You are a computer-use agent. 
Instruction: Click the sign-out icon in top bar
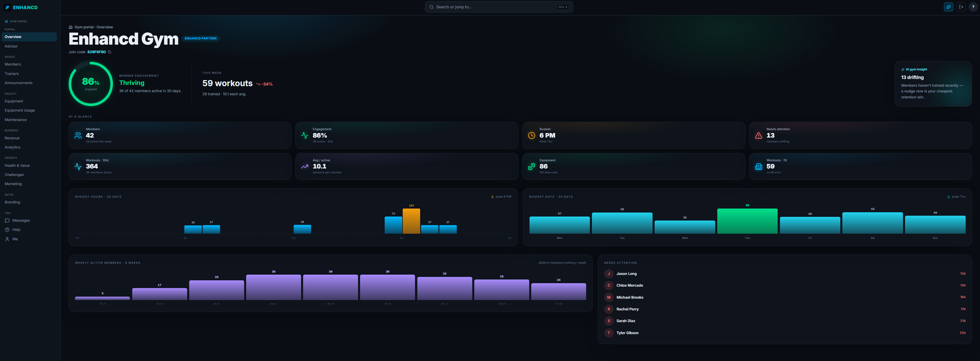(x=961, y=7)
